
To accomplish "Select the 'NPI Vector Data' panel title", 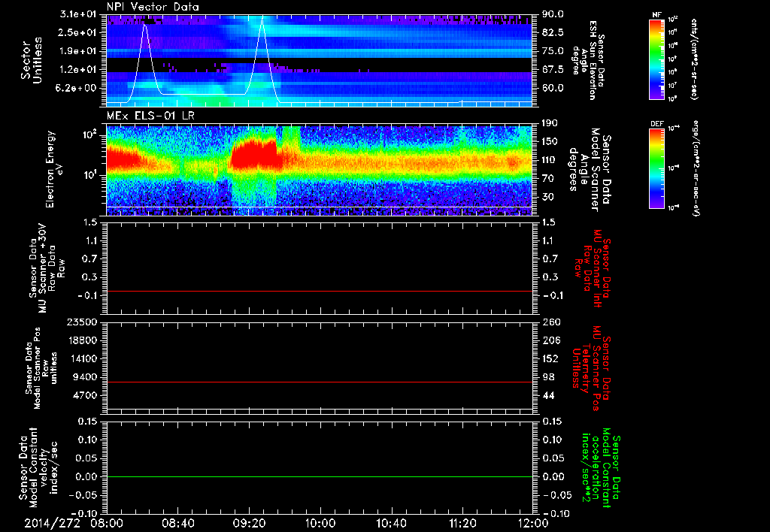I will (153, 7).
